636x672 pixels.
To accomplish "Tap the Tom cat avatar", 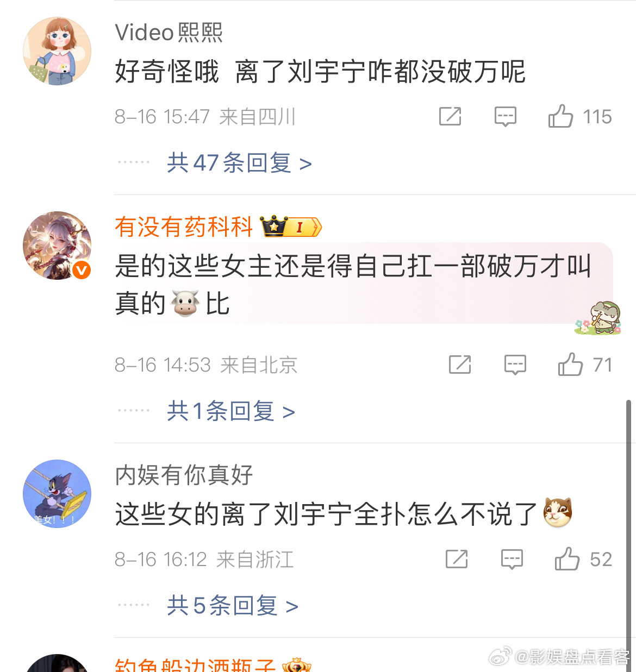I will point(57,494).
